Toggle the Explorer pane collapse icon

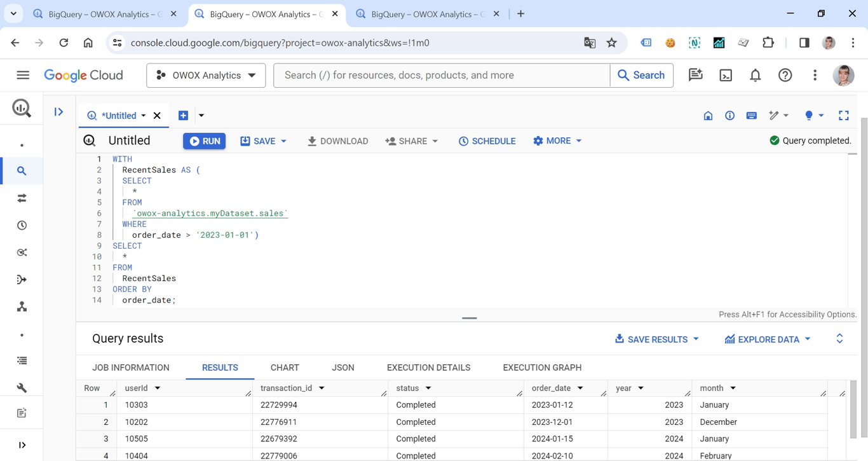pos(58,112)
